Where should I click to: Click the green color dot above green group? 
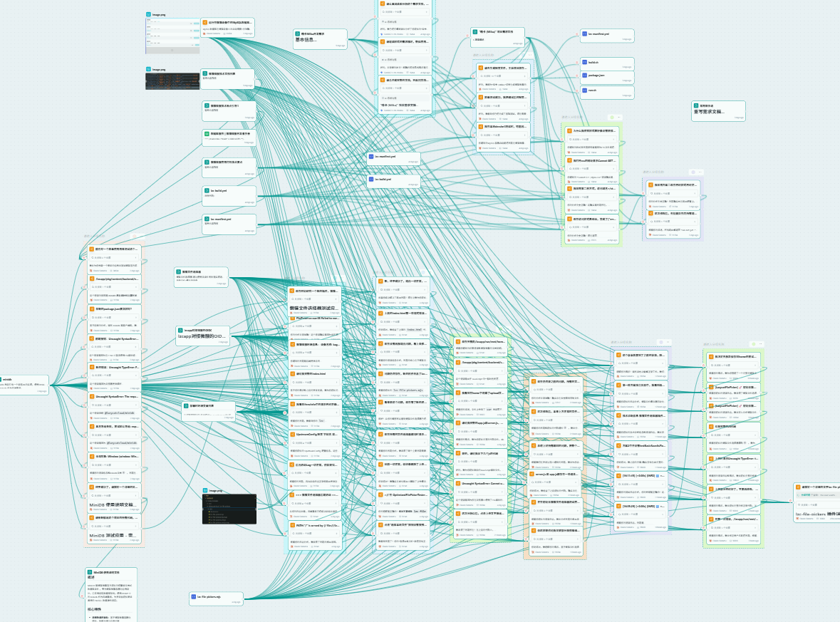click(611, 118)
